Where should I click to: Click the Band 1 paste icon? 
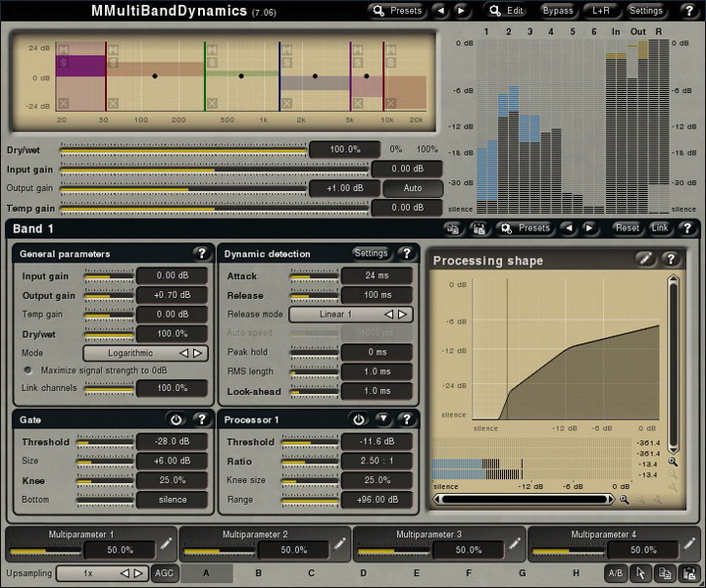click(479, 228)
